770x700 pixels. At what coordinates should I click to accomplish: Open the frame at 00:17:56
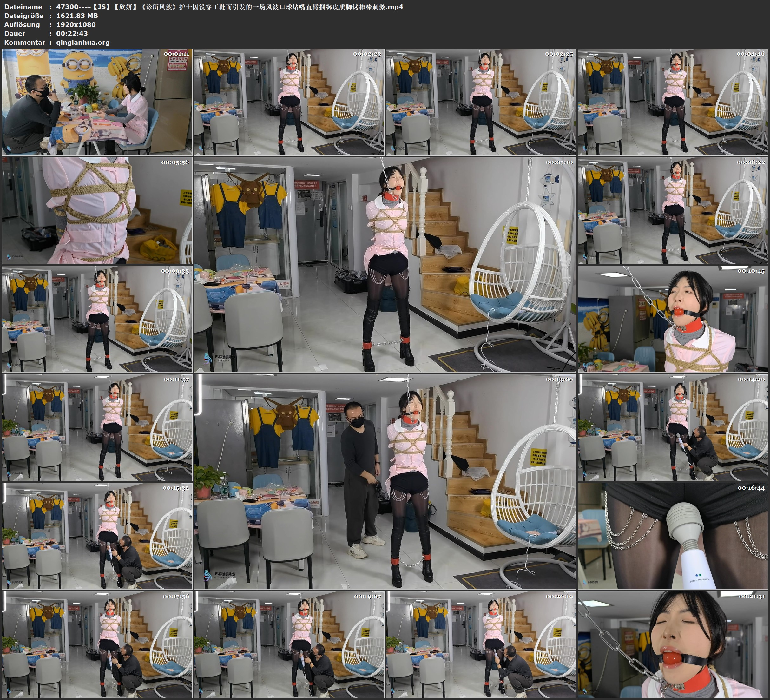click(x=97, y=644)
